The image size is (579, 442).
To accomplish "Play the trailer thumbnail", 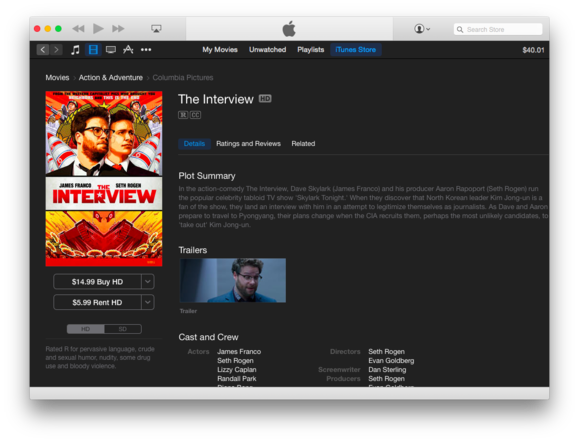I will [x=233, y=280].
